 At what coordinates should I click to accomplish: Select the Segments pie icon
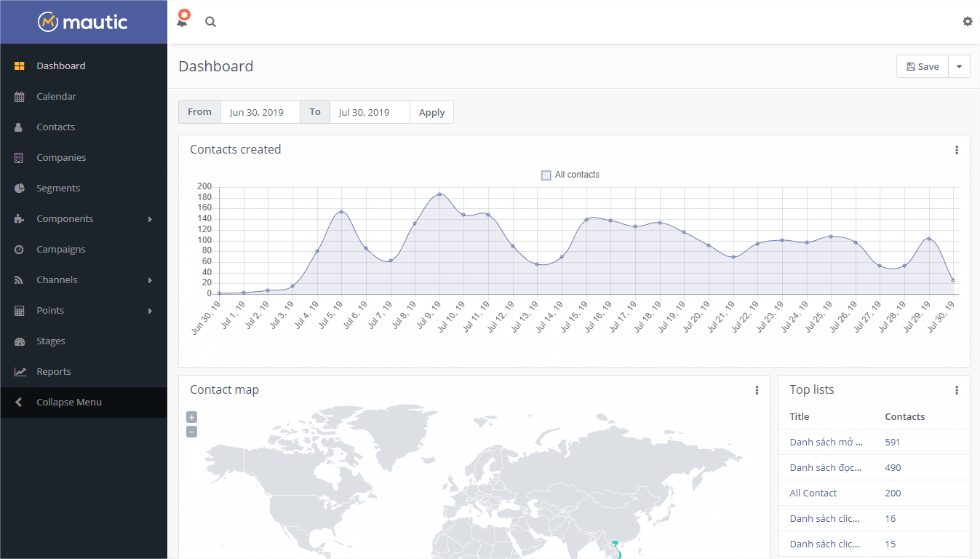17,188
